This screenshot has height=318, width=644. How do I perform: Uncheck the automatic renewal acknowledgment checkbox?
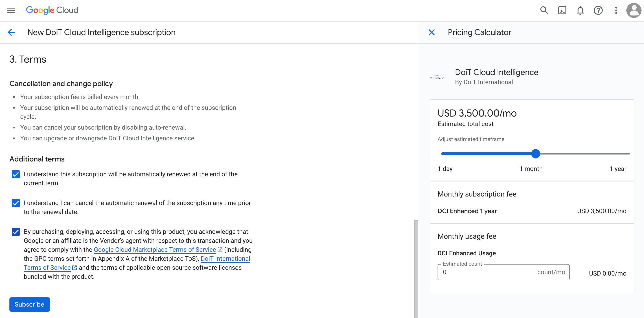point(15,174)
